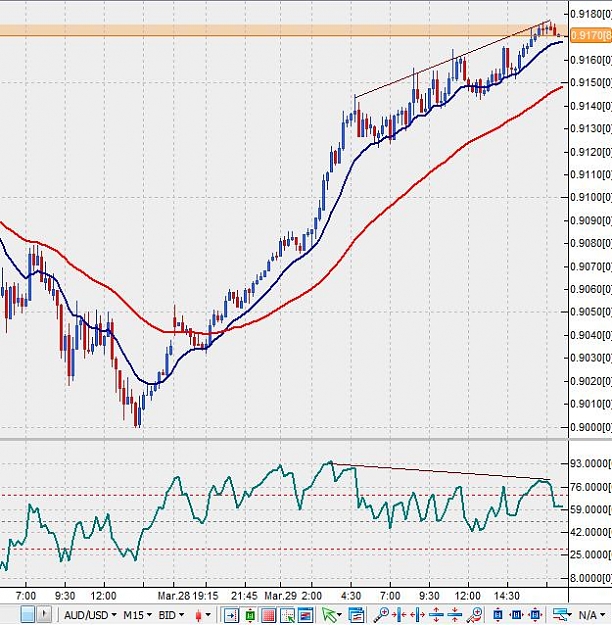Screen dimensions: 612x625
Task: Click the vertical-arrows blue box scale icon
Action: (x=497, y=615)
